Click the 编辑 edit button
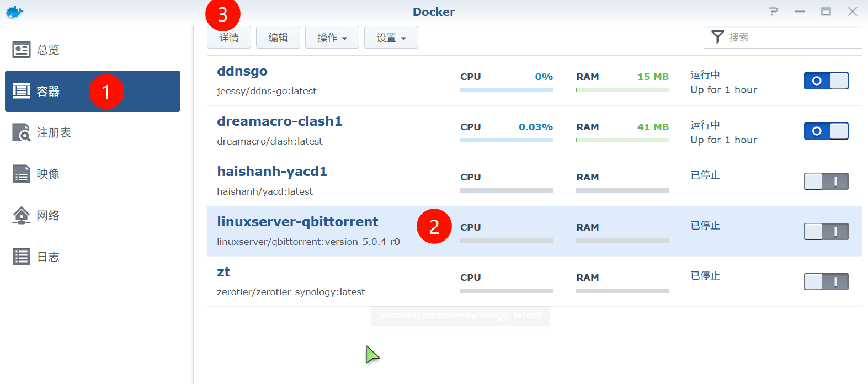This screenshot has width=868, height=384. 278,38
